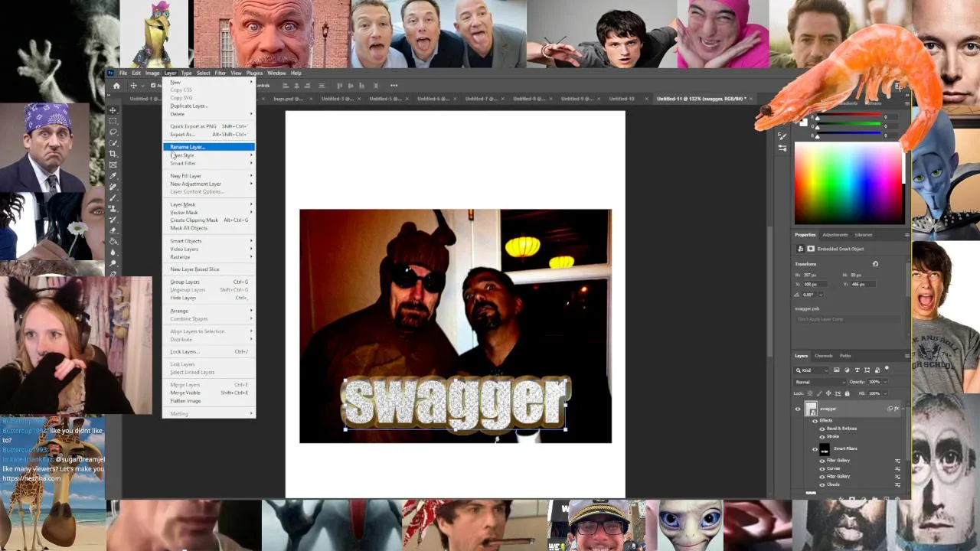Click lock all layer padlock icon
The height and width of the screenshot is (551, 980).
click(847, 393)
